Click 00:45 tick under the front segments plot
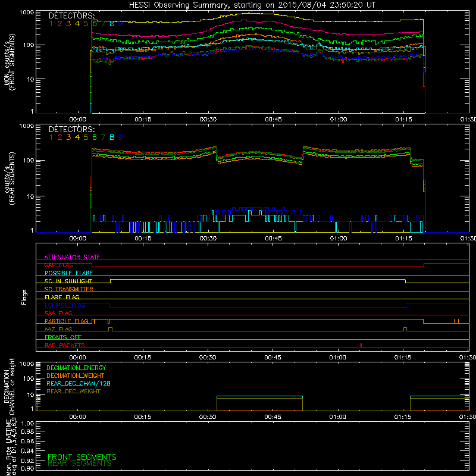476x476 pixels. tap(273, 120)
